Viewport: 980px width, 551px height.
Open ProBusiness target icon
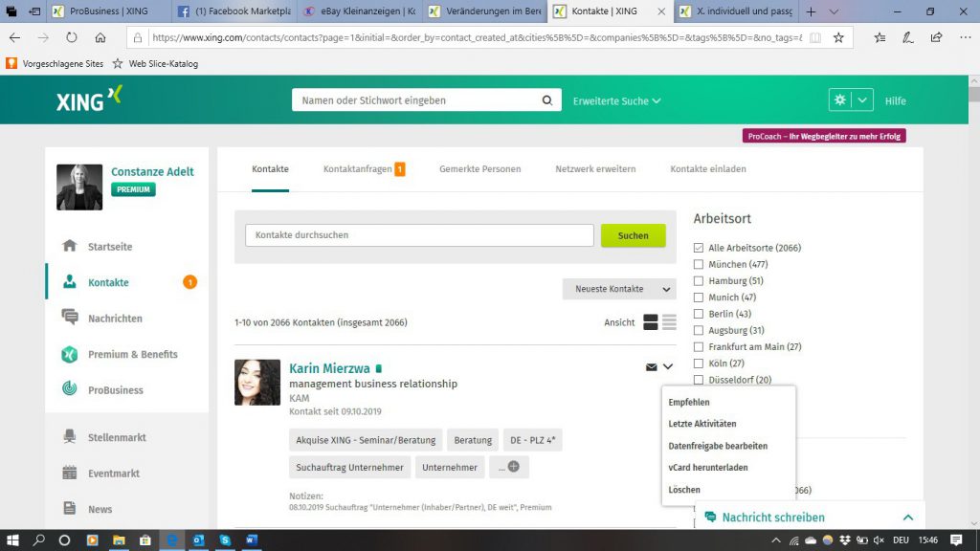click(69, 389)
